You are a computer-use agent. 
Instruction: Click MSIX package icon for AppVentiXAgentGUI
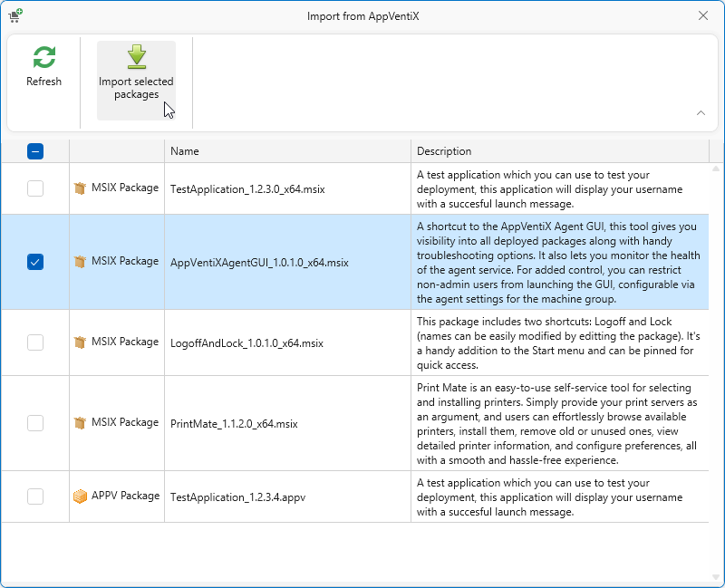pyautogui.click(x=80, y=262)
